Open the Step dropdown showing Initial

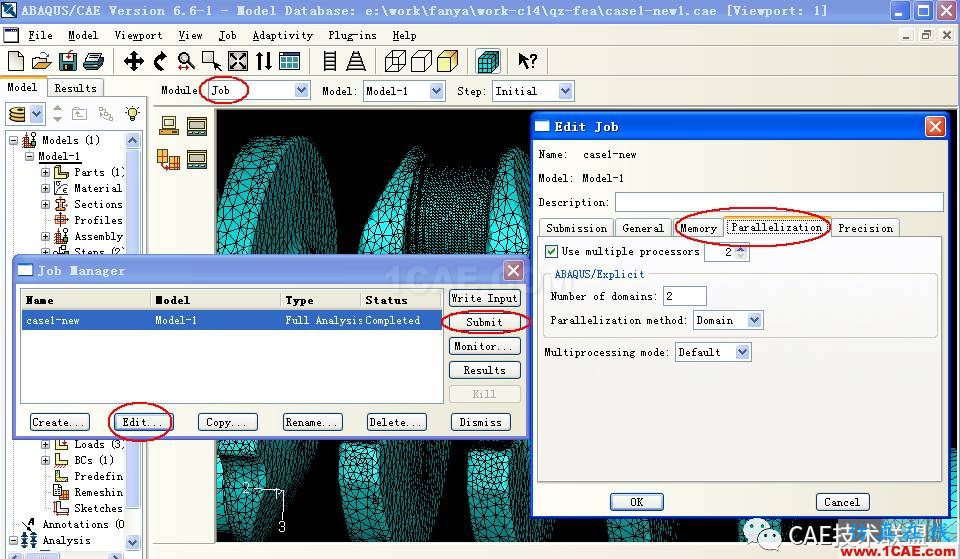point(566,91)
